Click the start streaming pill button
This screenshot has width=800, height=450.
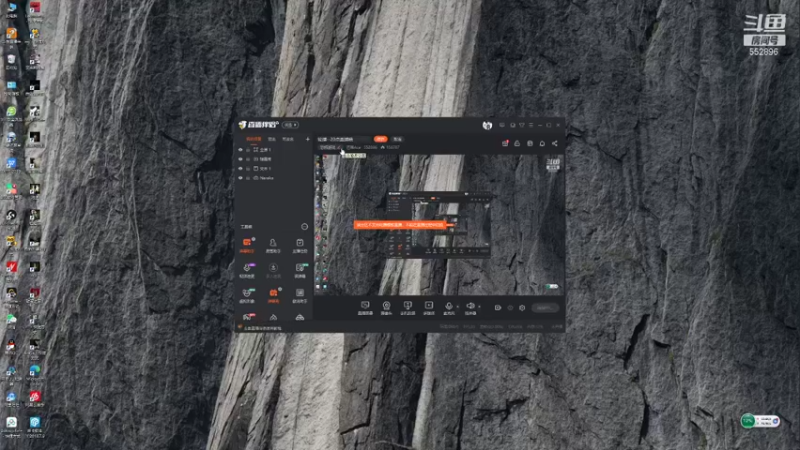pyautogui.click(x=545, y=308)
